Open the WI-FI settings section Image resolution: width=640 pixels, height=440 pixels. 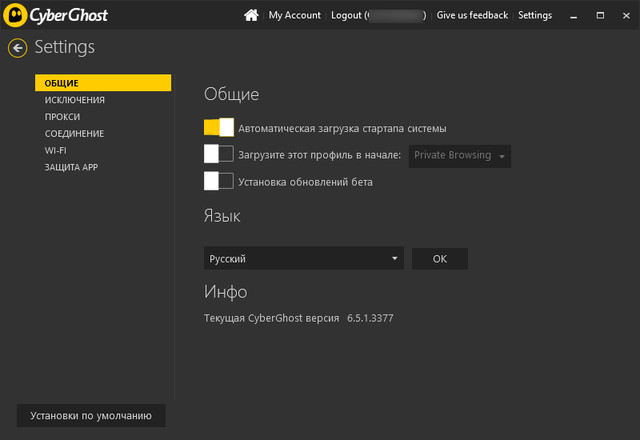[56, 150]
